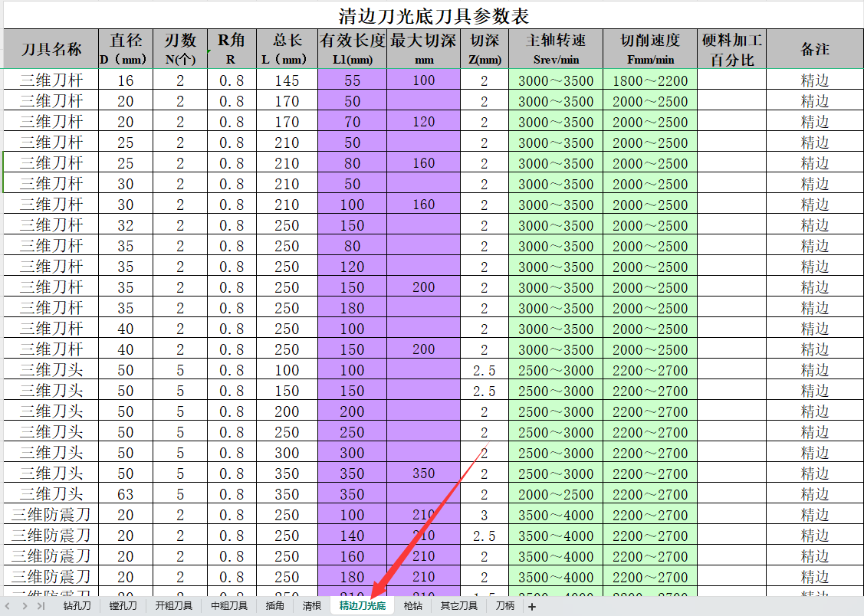The image size is (864, 616).
Task: Click the 切深 Z(mm) column header
Action: click(x=485, y=49)
